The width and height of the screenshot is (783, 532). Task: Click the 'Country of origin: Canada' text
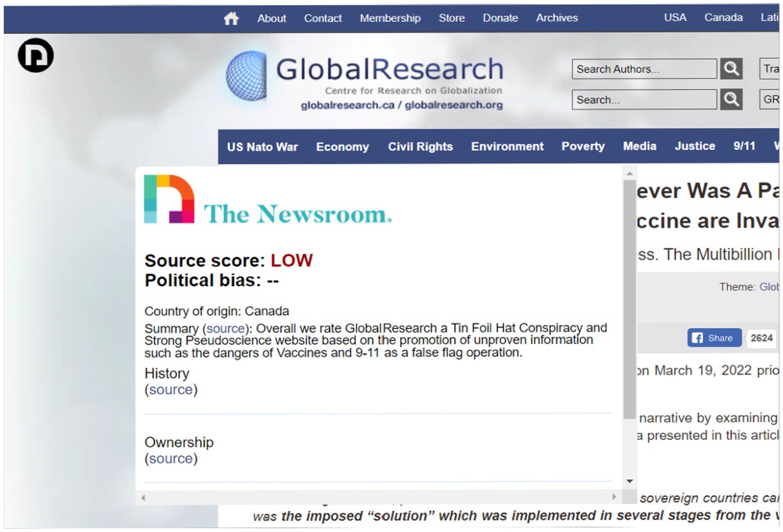click(217, 311)
